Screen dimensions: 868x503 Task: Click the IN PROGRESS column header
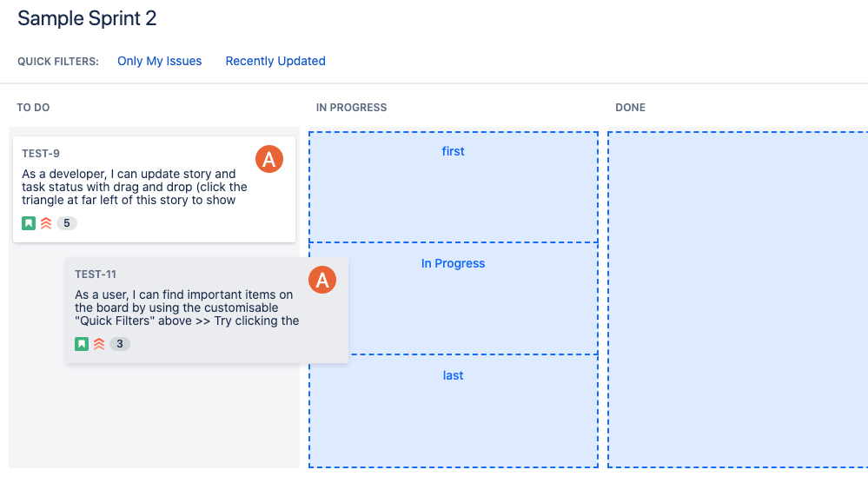click(352, 108)
